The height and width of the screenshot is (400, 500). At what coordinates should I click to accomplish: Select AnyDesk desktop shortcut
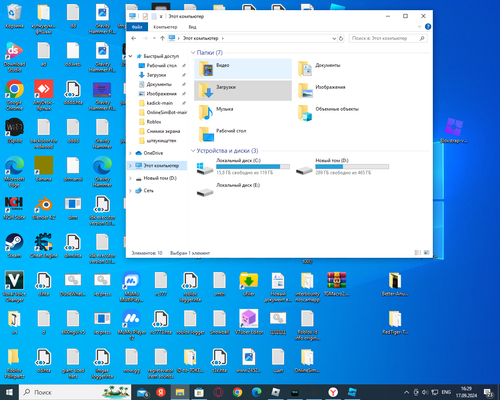coord(44,95)
